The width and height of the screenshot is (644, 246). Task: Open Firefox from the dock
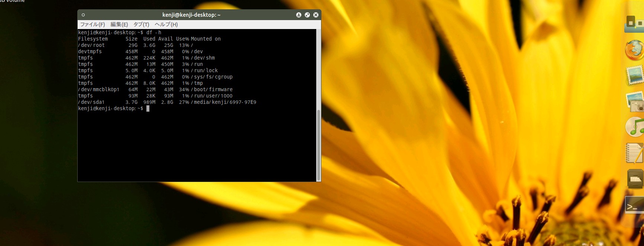(x=634, y=50)
